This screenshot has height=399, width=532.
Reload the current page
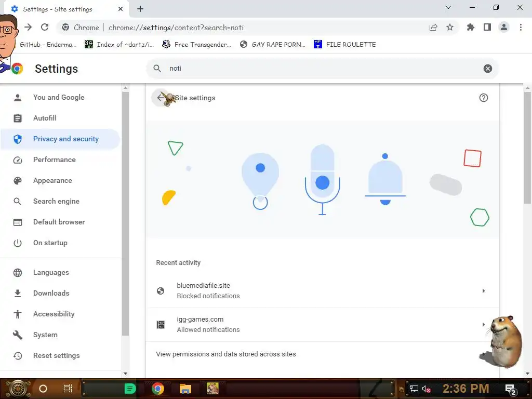[45, 28]
